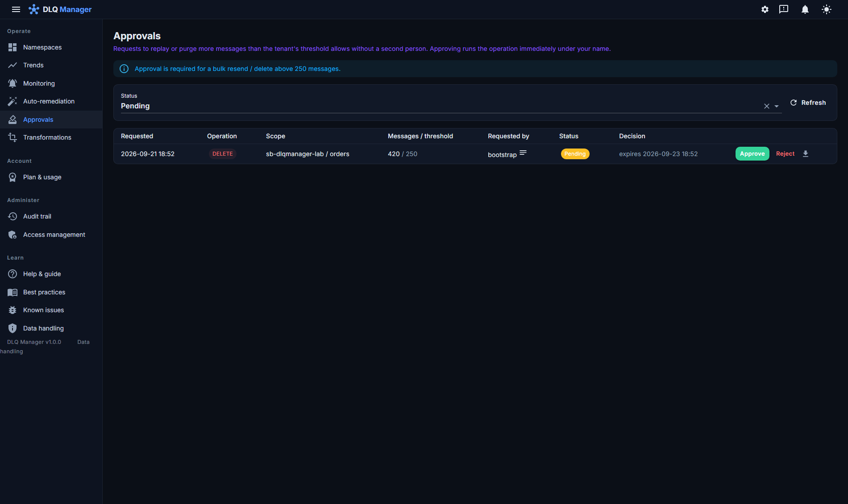Click the sb-dlqmanager-lab / orders scope cell

pyautogui.click(x=308, y=154)
